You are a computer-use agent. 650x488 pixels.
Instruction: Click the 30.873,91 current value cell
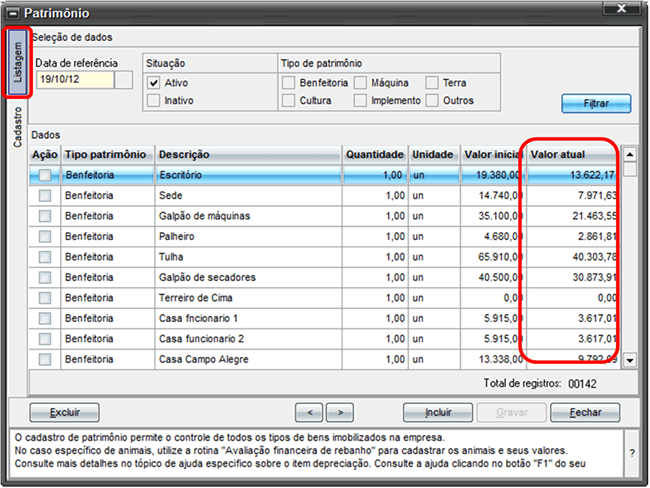(x=574, y=277)
